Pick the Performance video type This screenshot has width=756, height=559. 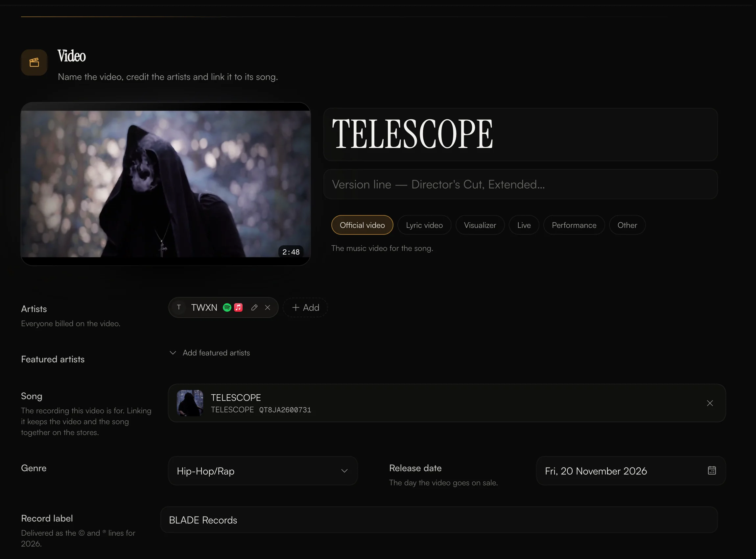[574, 225]
